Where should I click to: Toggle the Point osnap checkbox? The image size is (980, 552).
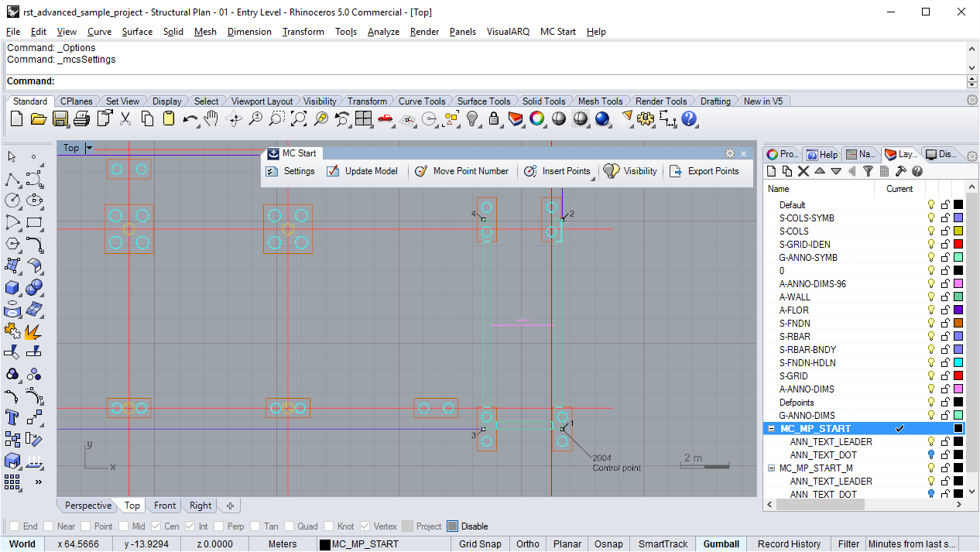(x=85, y=526)
